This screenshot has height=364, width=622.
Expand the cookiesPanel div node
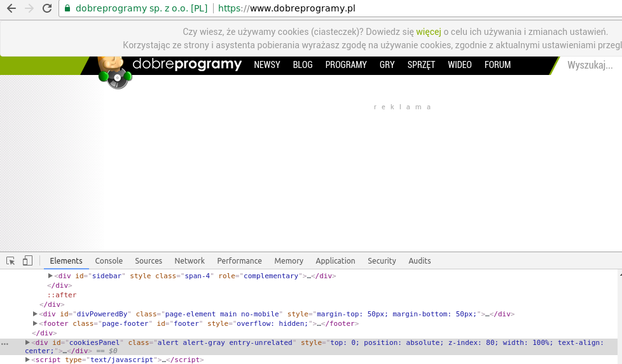point(27,342)
